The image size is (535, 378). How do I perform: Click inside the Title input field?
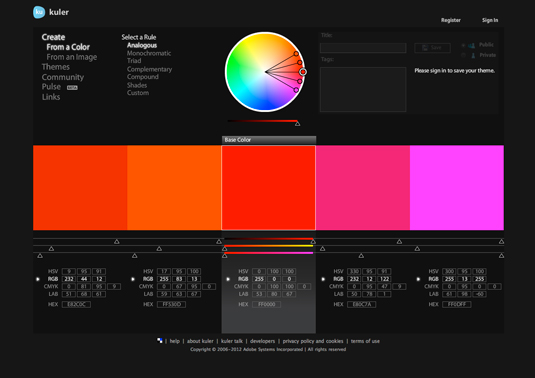tap(363, 48)
